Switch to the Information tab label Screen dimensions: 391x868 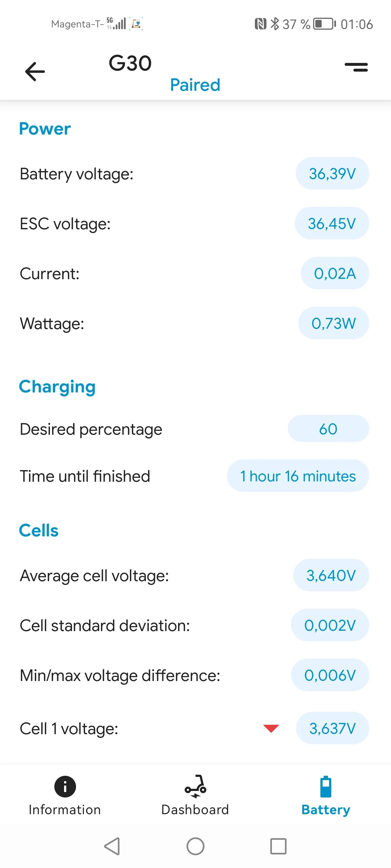pos(65,810)
